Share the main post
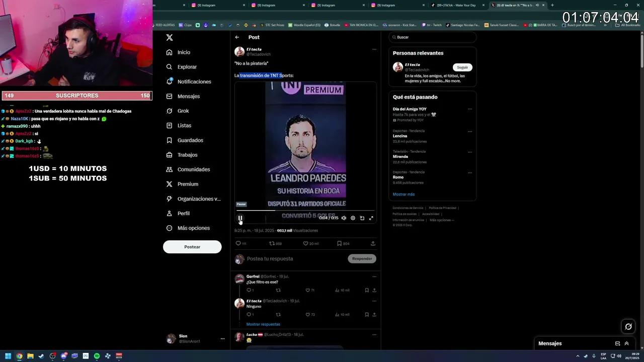 click(x=373, y=243)
